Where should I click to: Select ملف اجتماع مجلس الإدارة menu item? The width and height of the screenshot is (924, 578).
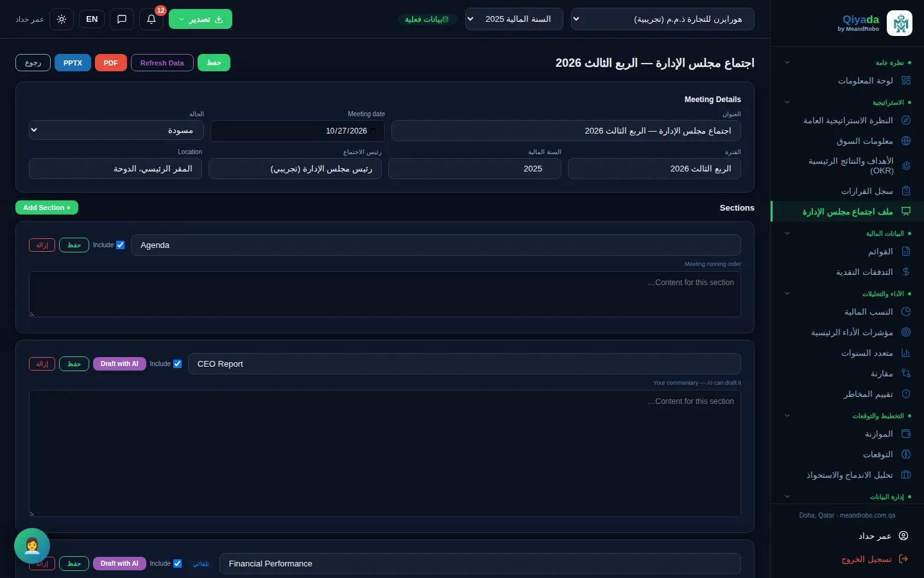pos(847,211)
